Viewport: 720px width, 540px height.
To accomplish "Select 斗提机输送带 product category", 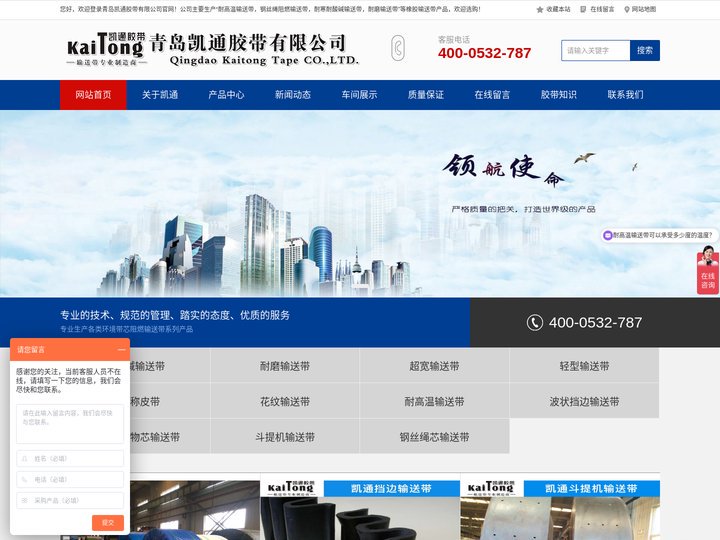I will 285,437.
